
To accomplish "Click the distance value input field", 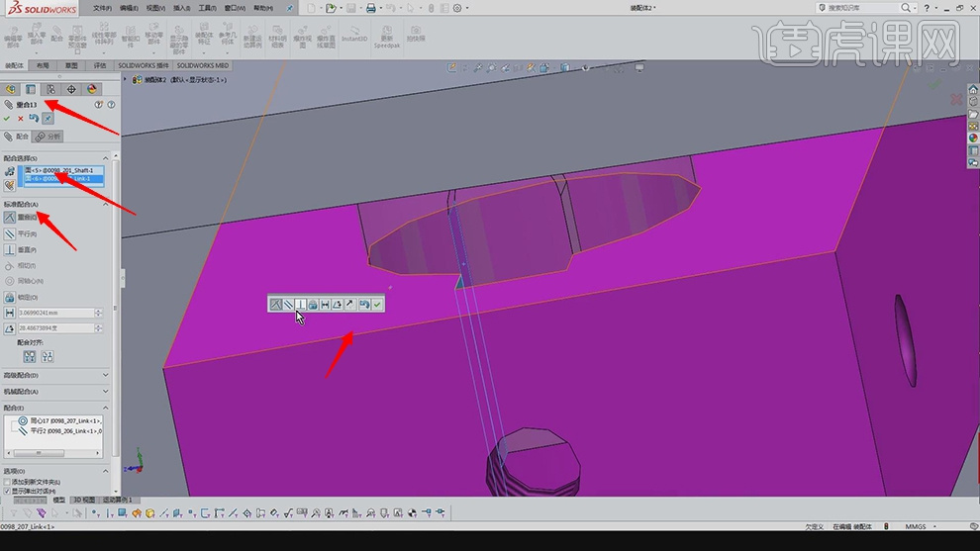I will pos(54,313).
